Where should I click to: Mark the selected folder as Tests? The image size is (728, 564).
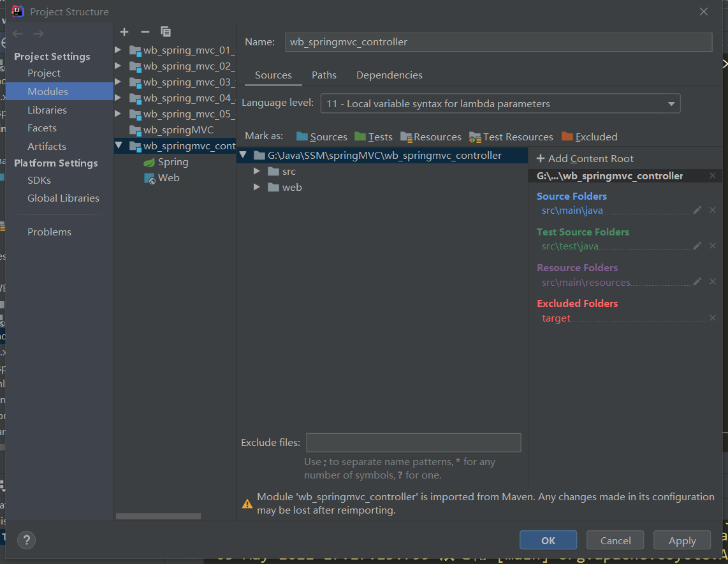(x=374, y=137)
